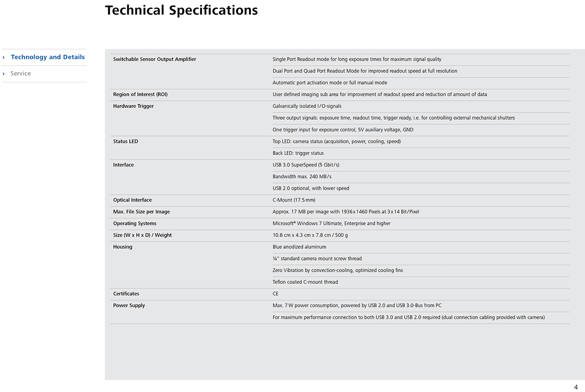The width and height of the screenshot is (585, 392).
Task: Select the Power Supply row label
Action: pos(129,306)
